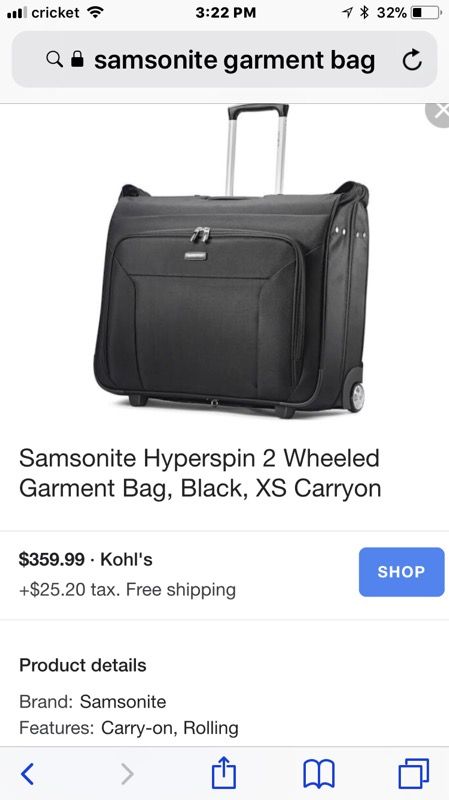The image size is (449, 800).
Task: Tap the tax and free shipping text
Action: click(x=128, y=590)
